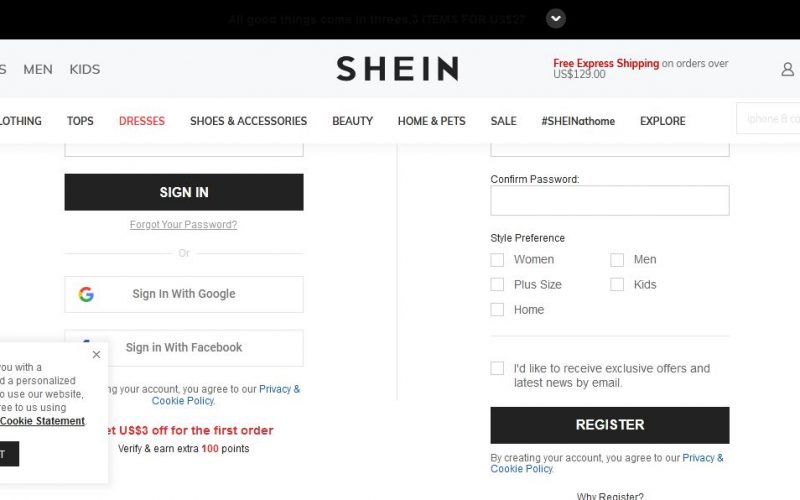Click the SHEIN logo
This screenshot has width=800, height=500.
[397, 69]
